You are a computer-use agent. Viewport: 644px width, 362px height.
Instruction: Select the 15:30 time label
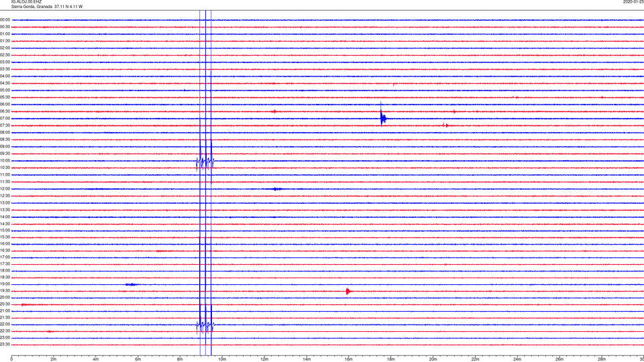(5, 237)
